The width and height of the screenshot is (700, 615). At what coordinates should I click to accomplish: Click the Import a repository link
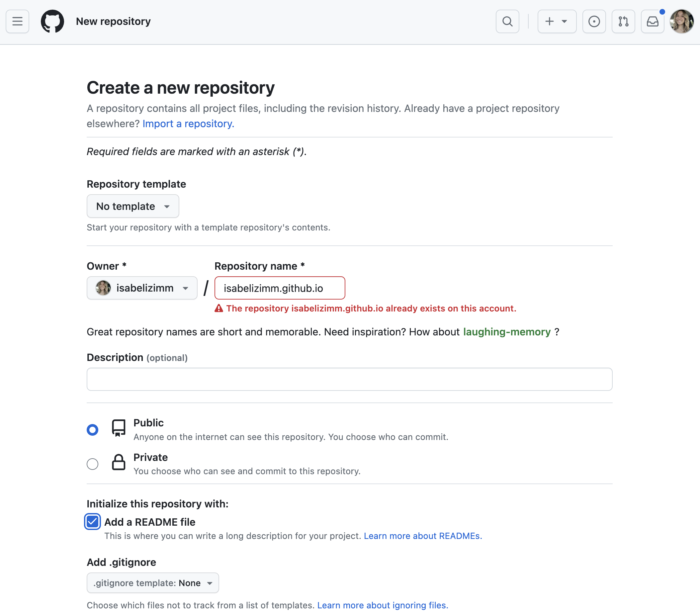point(188,124)
